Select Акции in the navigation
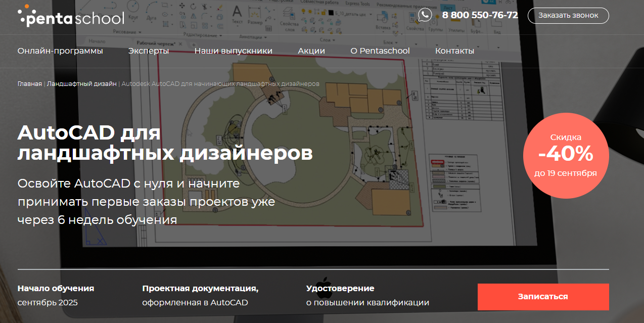Screen dimensions: 644x323 [x=311, y=51]
